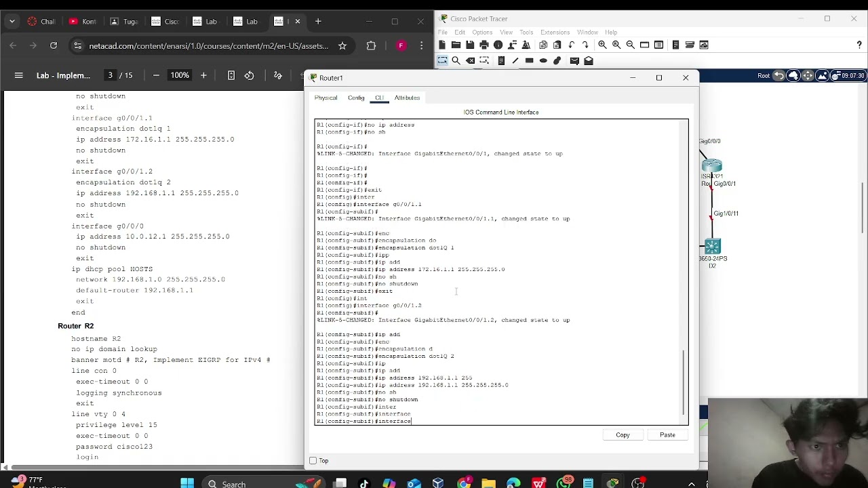Activate the Place Note tool
The image size is (868, 488).
pyautogui.click(x=501, y=60)
